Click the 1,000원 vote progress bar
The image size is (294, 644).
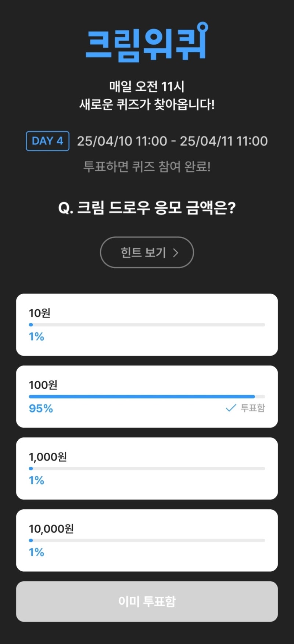click(147, 469)
